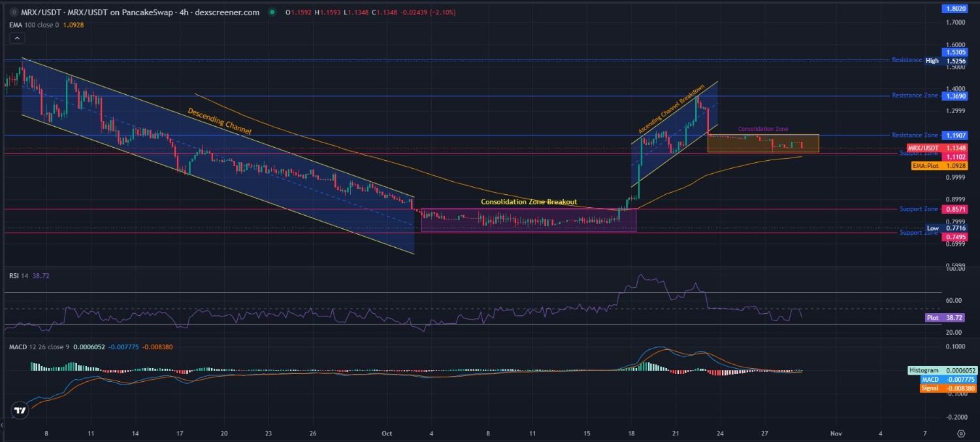980x442 pixels.
Task: Click the green market status dot
Action: tap(271, 12)
